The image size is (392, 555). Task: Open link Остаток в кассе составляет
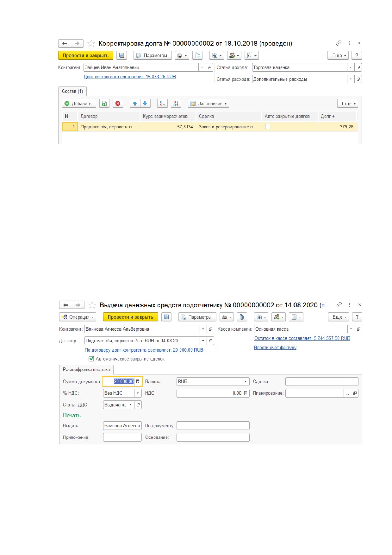pyautogui.click(x=302, y=338)
